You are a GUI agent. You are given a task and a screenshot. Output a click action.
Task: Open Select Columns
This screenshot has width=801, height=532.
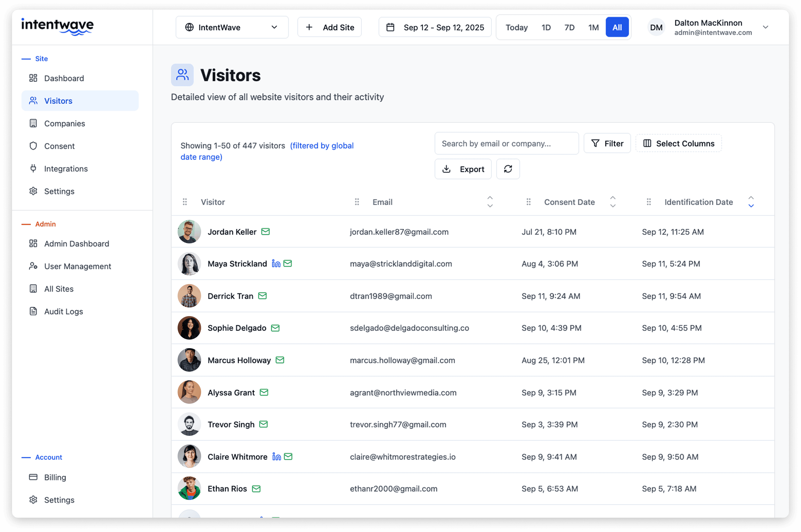point(679,143)
